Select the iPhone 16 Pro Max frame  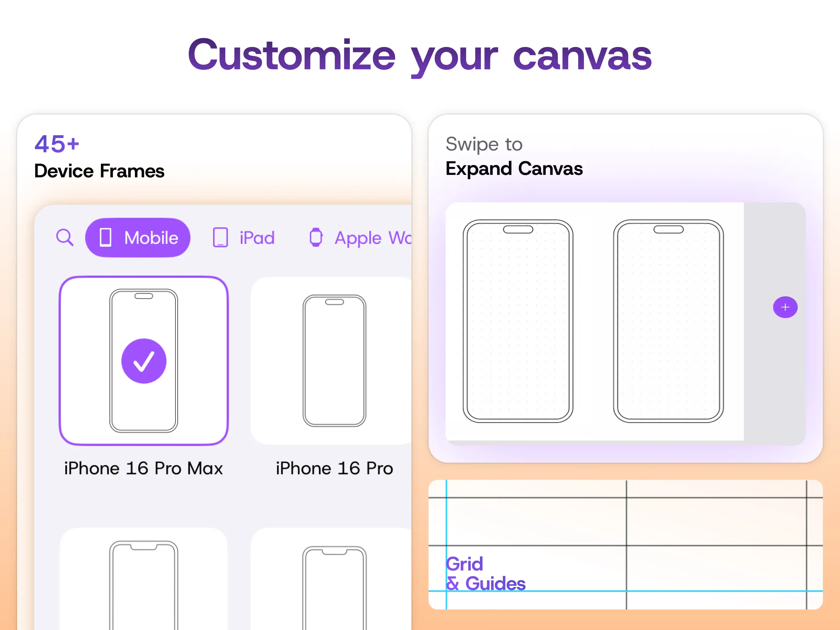click(x=144, y=361)
